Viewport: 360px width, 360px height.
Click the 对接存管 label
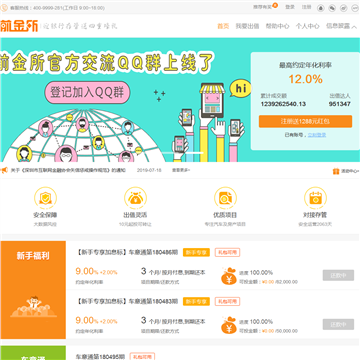[x=315, y=215]
